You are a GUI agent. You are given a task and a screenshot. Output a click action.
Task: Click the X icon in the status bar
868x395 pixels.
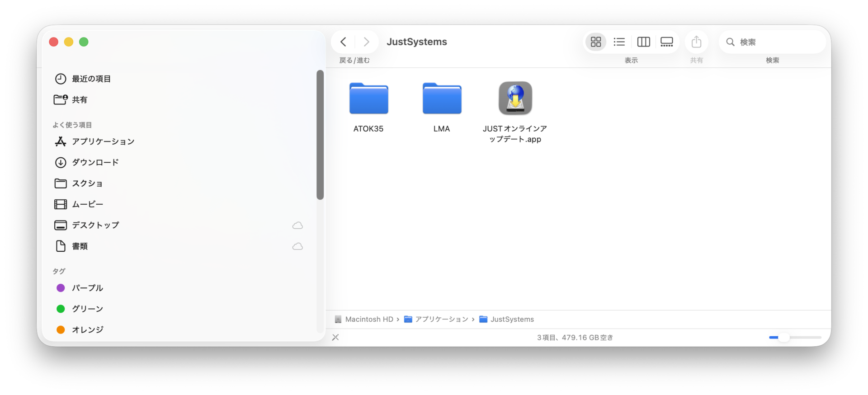click(x=335, y=338)
